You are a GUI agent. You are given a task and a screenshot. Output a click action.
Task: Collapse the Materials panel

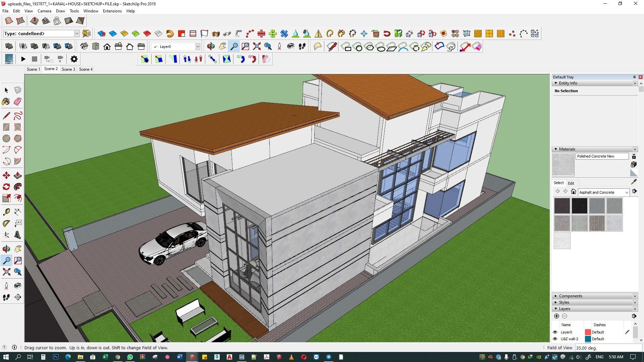click(556, 149)
